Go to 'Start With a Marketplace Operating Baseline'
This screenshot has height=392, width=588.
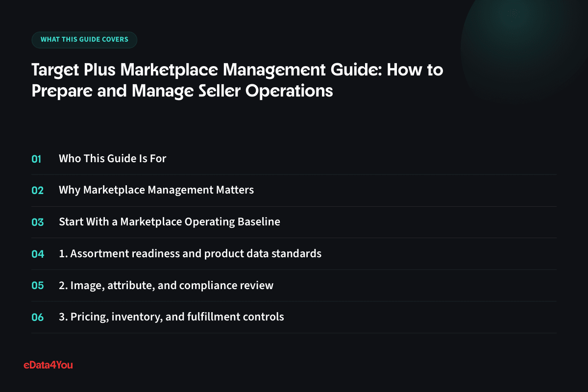(x=170, y=221)
